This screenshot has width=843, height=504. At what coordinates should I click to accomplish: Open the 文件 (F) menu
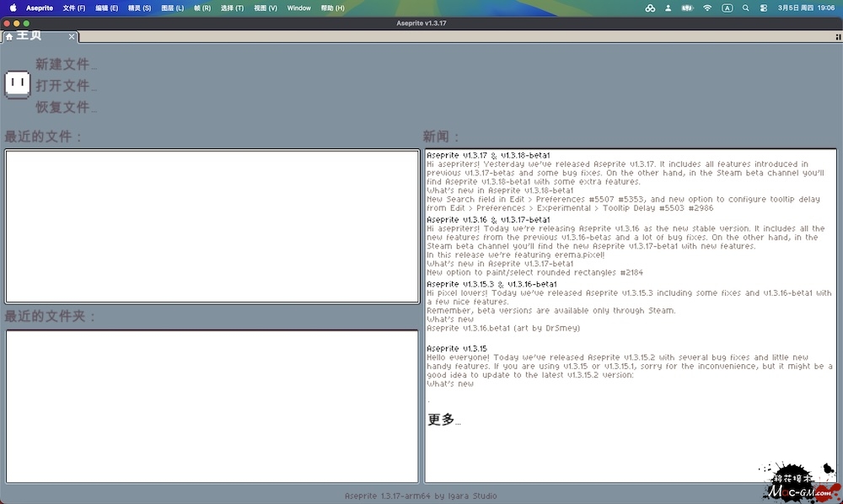(x=74, y=8)
